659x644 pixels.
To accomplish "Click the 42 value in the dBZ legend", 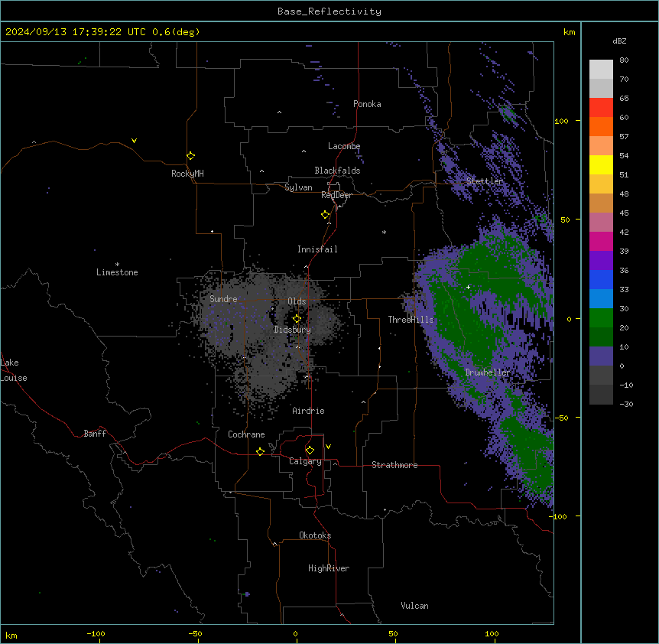I will pyautogui.click(x=624, y=232).
